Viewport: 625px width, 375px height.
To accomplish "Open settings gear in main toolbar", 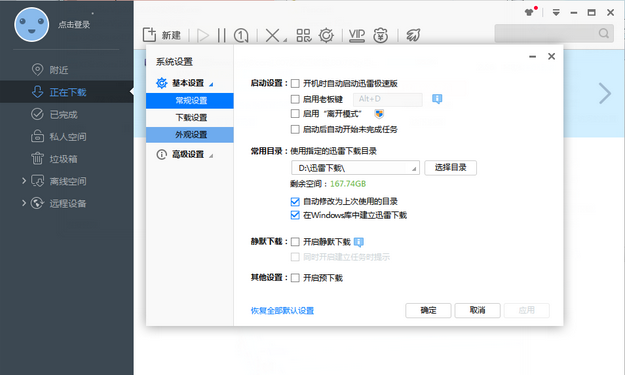I will (326, 35).
